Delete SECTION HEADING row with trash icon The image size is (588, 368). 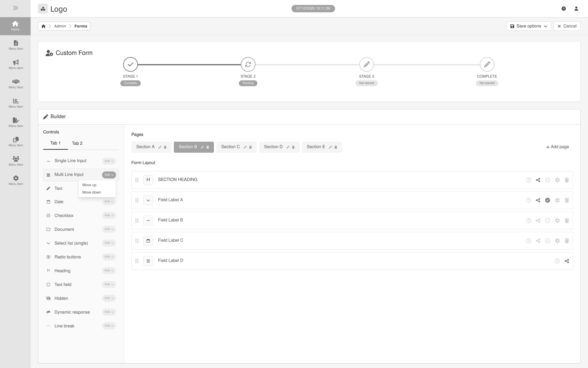pos(567,180)
